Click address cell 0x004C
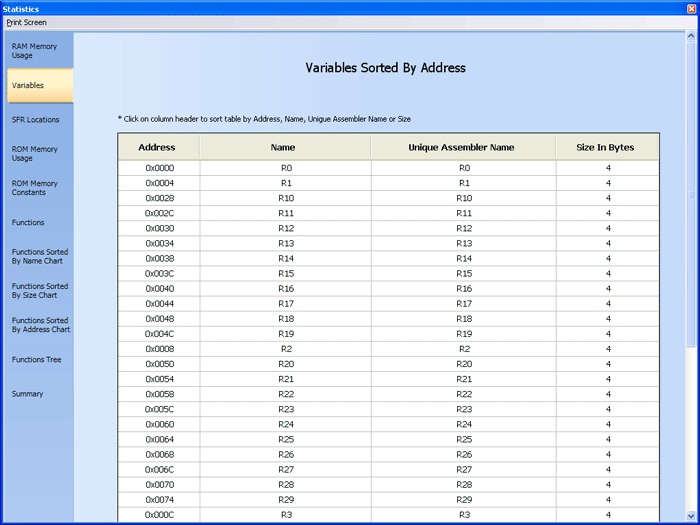 pyautogui.click(x=159, y=334)
